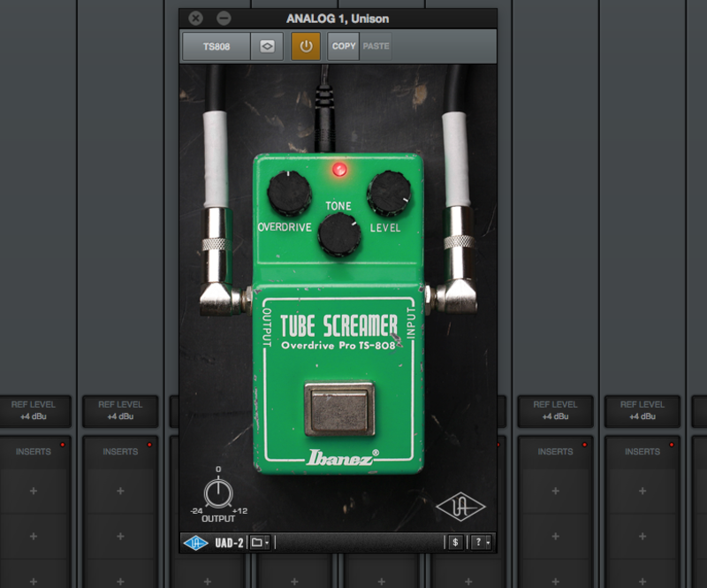Click the LEVEL knob on the pedal

[389, 192]
